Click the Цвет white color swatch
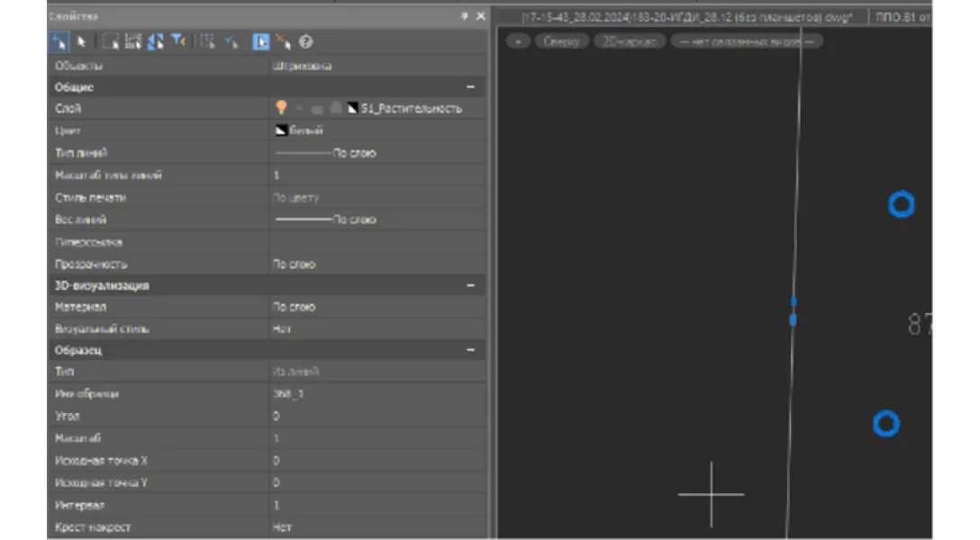980x540 pixels. (x=279, y=130)
